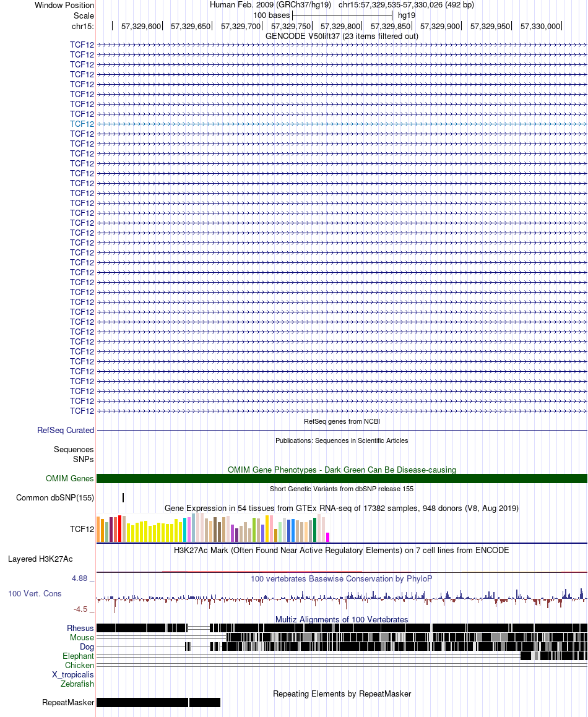The height and width of the screenshot is (717, 588).
Task: Click the chr15: ruler label
Action: click(x=83, y=26)
